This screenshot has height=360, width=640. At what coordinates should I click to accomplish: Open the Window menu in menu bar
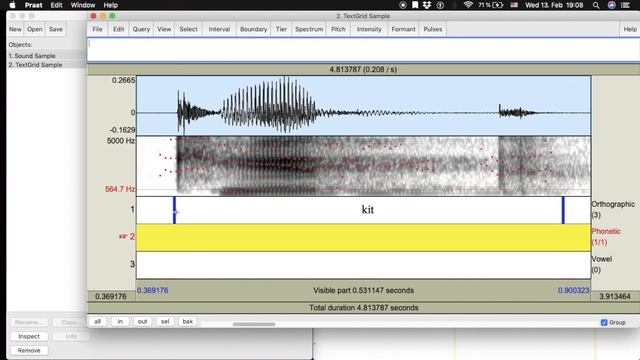[x=83, y=5]
